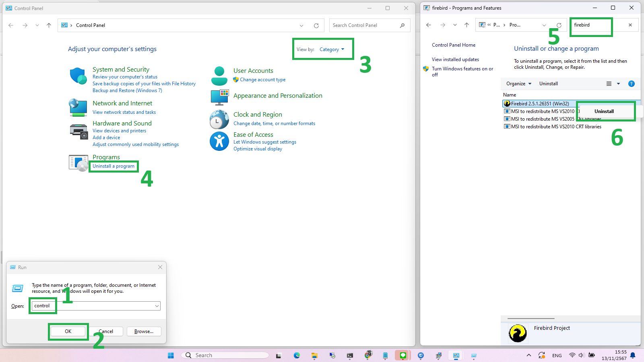Screen dimensions: 644x362
Task: Click the User Accounts person icon
Action: pyautogui.click(x=219, y=76)
